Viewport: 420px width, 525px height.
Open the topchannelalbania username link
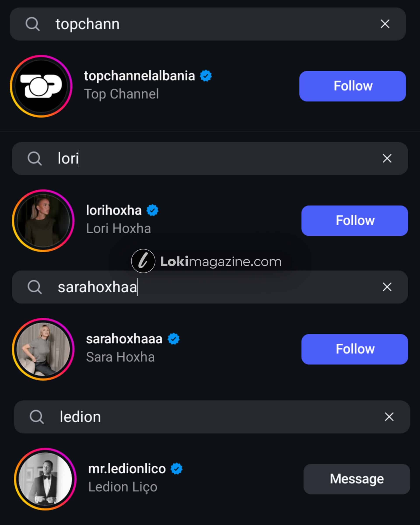click(139, 76)
